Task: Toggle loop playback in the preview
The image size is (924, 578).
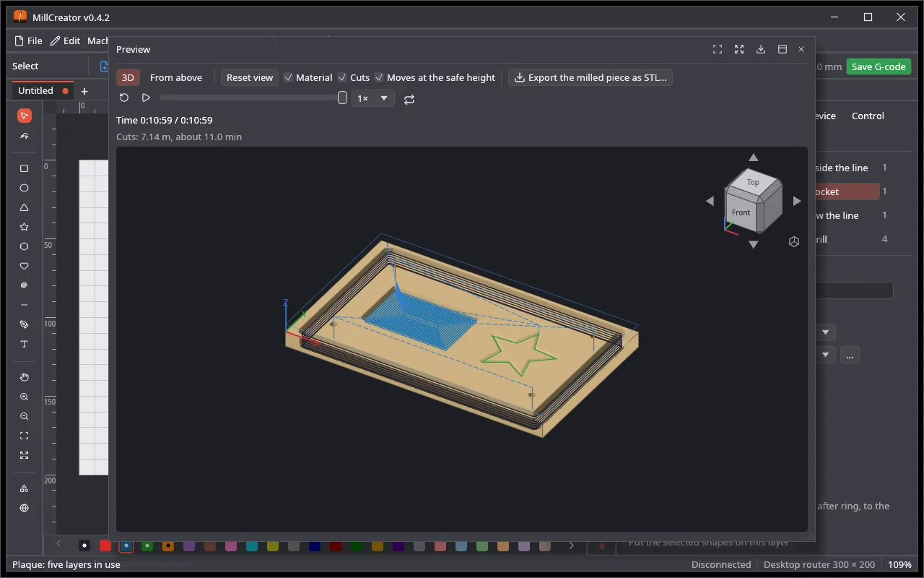Action: (x=409, y=99)
